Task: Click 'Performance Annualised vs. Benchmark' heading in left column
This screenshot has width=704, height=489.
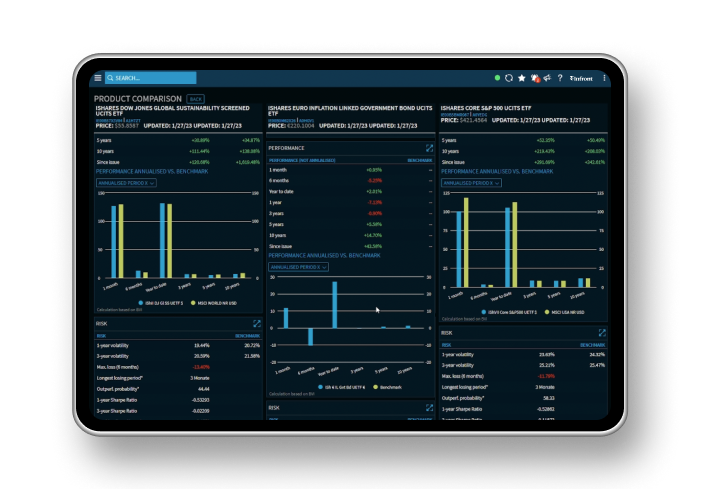Action: coord(152,172)
